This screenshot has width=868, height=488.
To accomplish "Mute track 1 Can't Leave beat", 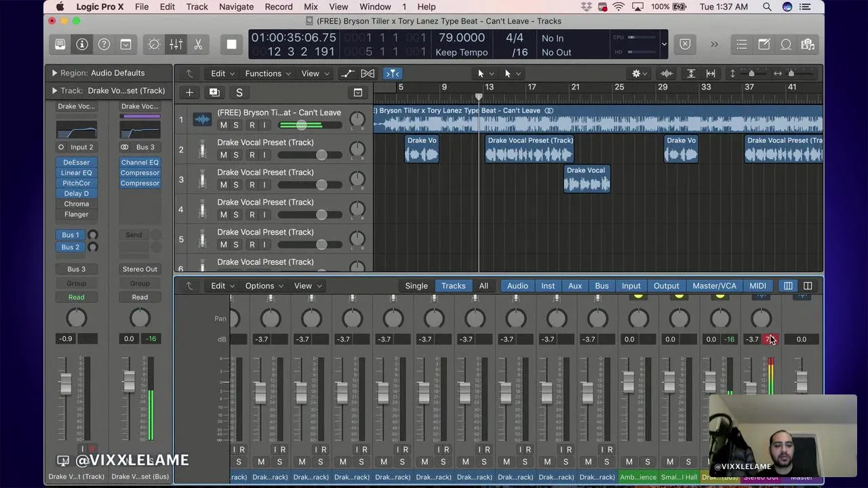I will pyautogui.click(x=223, y=125).
